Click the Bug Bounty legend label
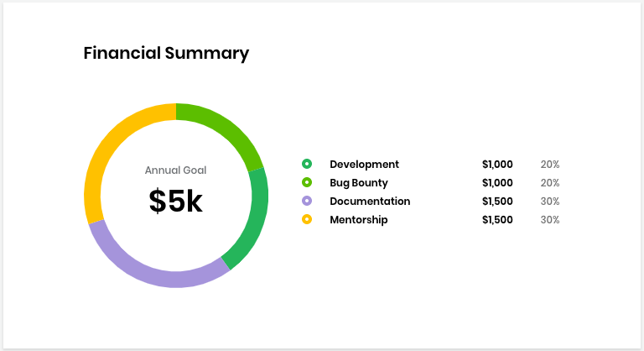 358,183
